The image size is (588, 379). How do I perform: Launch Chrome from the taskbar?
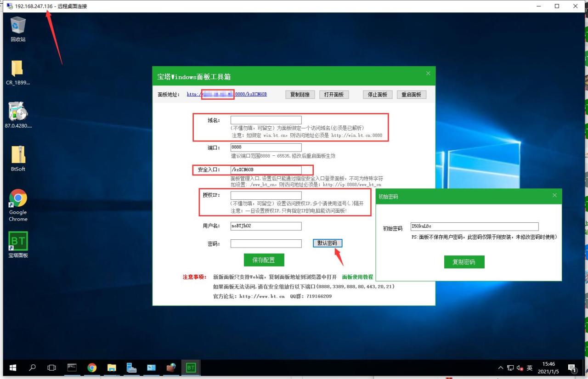[x=92, y=368]
